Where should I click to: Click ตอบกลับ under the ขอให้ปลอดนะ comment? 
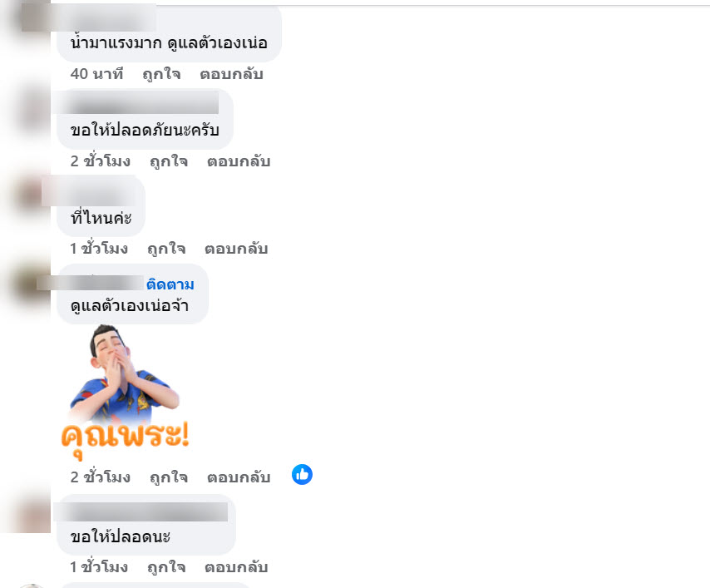tap(236, 566)
